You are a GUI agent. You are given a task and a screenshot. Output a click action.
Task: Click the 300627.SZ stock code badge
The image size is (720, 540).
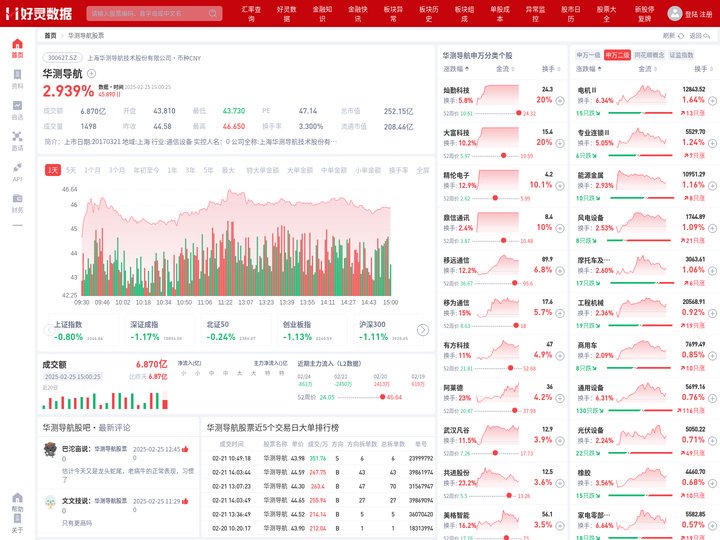[62, 58]
